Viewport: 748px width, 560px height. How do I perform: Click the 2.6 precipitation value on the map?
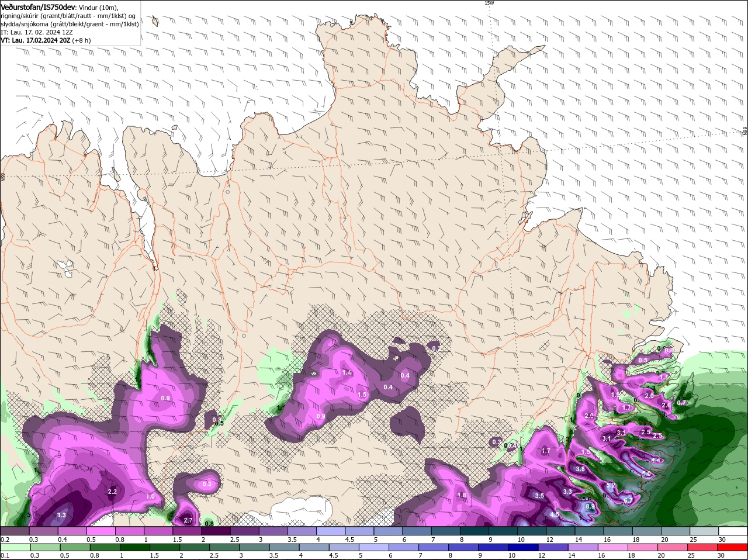click(x=666, y=405)
